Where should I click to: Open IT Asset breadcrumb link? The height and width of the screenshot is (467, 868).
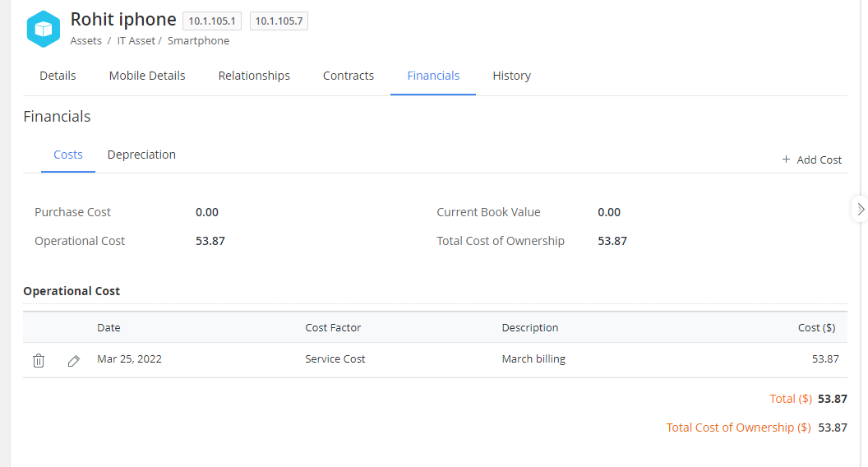pos(136,40)
